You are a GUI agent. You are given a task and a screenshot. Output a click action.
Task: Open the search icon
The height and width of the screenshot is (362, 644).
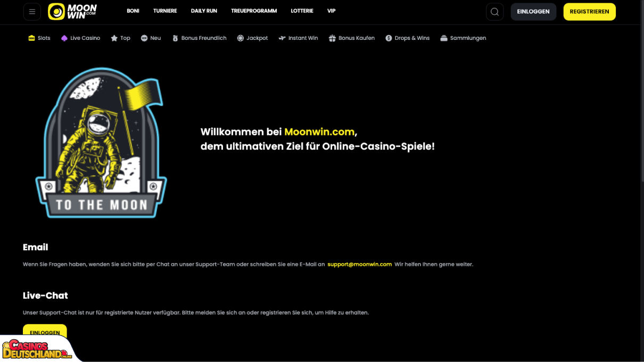[x=494, y=12]
